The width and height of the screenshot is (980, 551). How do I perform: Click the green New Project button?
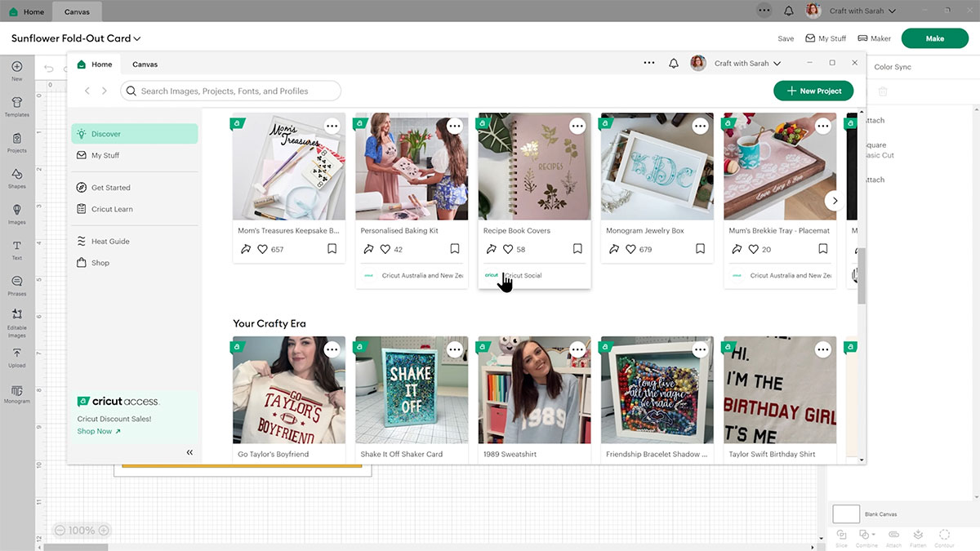tap(813, 91)
